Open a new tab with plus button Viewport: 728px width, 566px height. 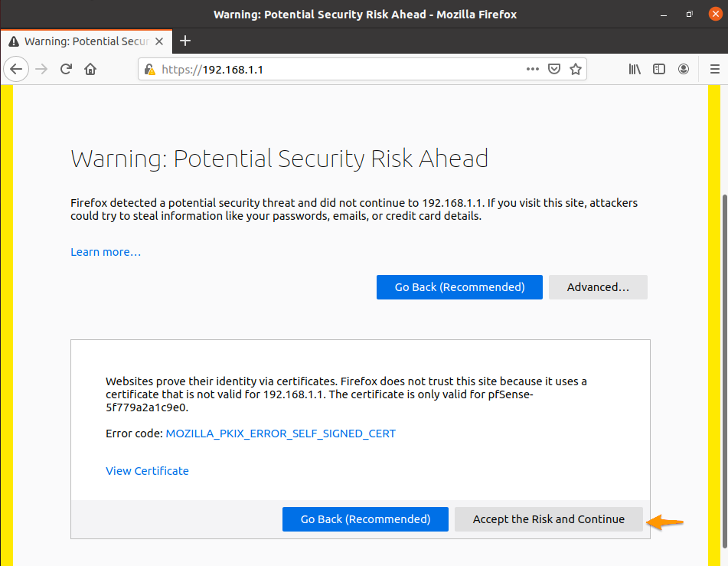click(x=184, y=41)
